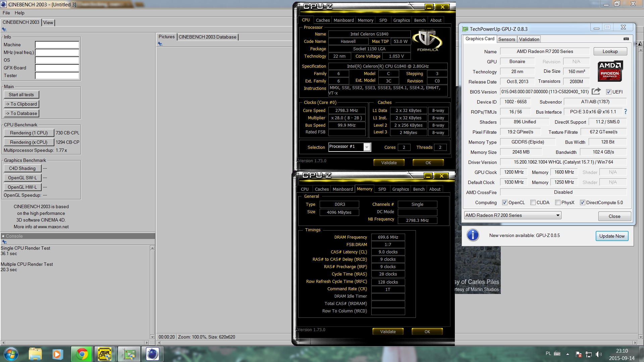This screenshot has width=644, height=362.
Task: Switch to CINEBENCH 2003 Database tab
Action: (x=208, y=37)
